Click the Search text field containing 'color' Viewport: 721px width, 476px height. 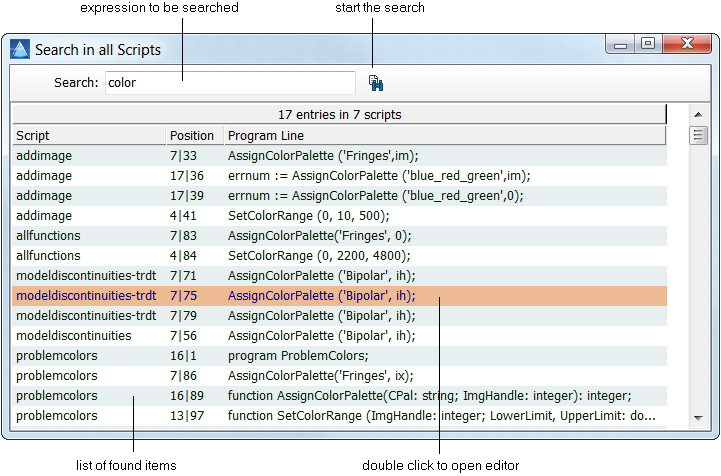click(230, 83)
